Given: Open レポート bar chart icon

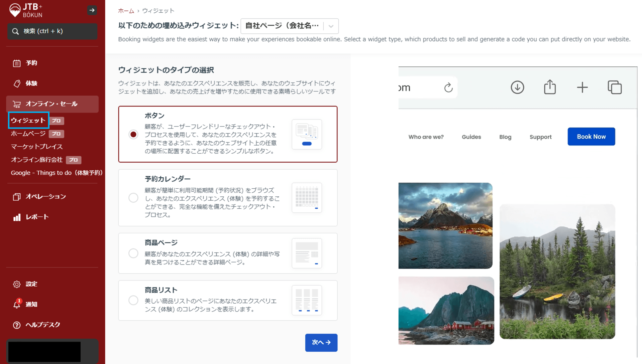Looking at the screenshot, I should click(17, 217).
